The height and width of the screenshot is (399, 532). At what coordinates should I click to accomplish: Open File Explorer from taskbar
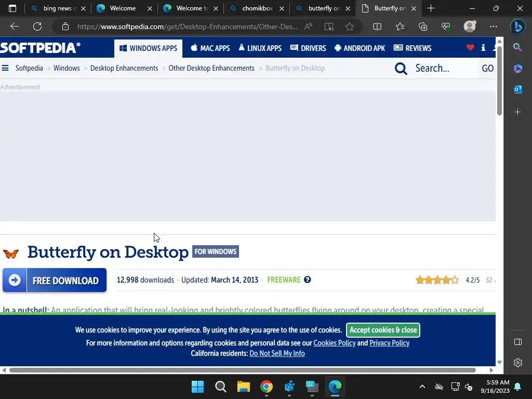pyautogui.click(x=243, y=387)
